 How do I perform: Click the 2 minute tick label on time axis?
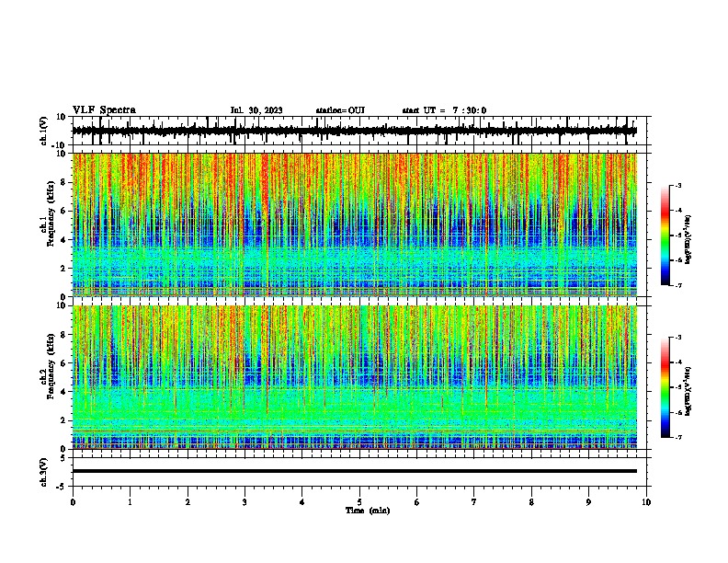[x=188, y=502]
